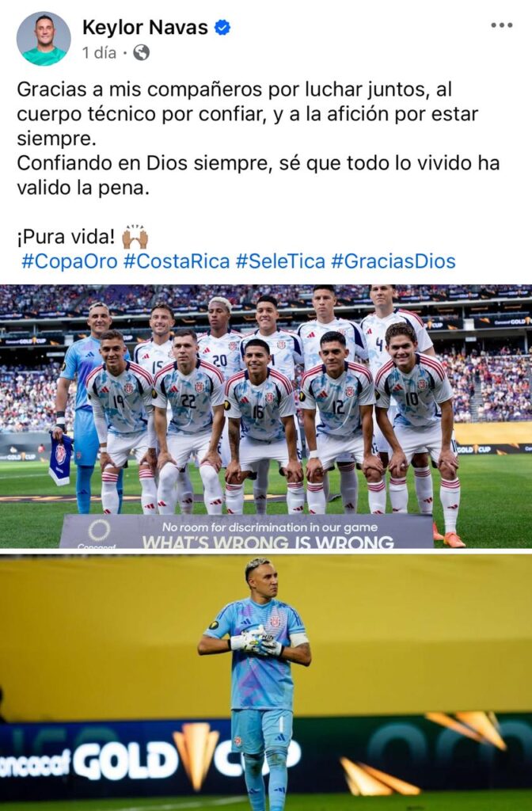Viewport: 532px width, 811px height.
Task: Click the Keylor Navas profile name
Action: coord(146,28)
